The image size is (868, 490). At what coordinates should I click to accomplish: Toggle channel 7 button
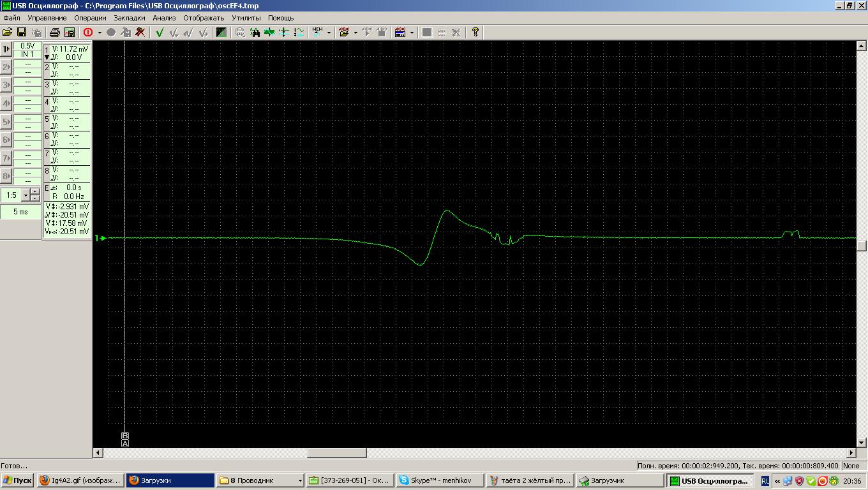coord(6,158)
